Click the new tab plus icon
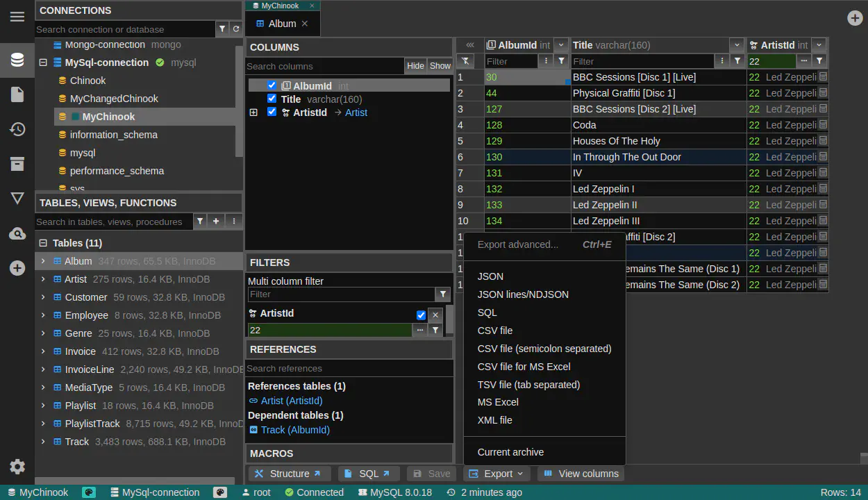 point(855,18)
